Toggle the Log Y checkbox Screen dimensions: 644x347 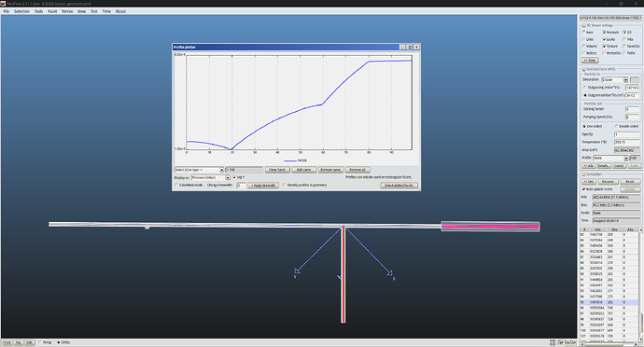[x=234, y=177]
